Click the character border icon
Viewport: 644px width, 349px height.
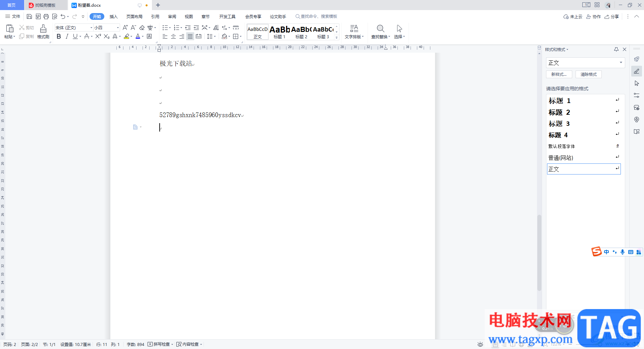click(149, 36)
